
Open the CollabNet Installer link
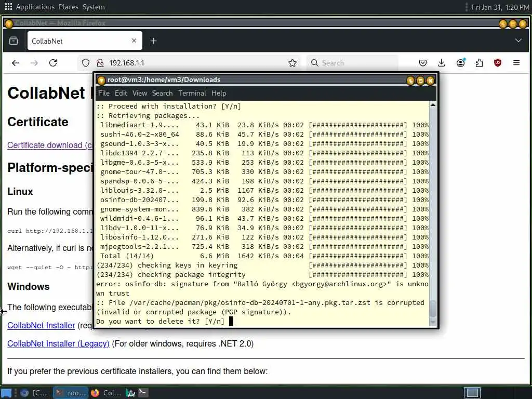point(41,325)
